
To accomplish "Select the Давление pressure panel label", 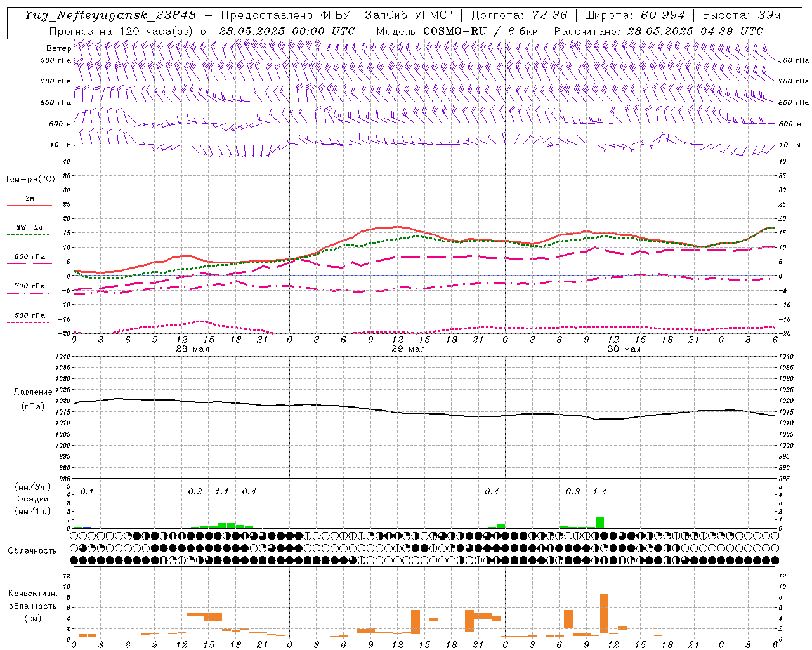I will click(x=33, y=392).
